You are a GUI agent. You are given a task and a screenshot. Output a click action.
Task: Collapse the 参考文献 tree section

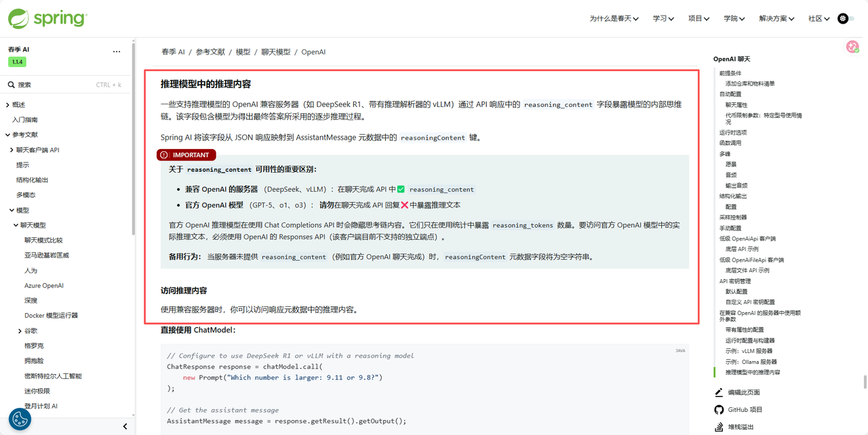point(7,135)
